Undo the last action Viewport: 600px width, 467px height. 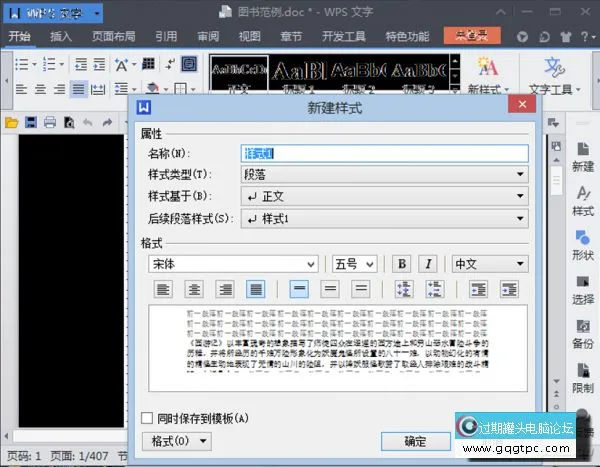(88, 122)
